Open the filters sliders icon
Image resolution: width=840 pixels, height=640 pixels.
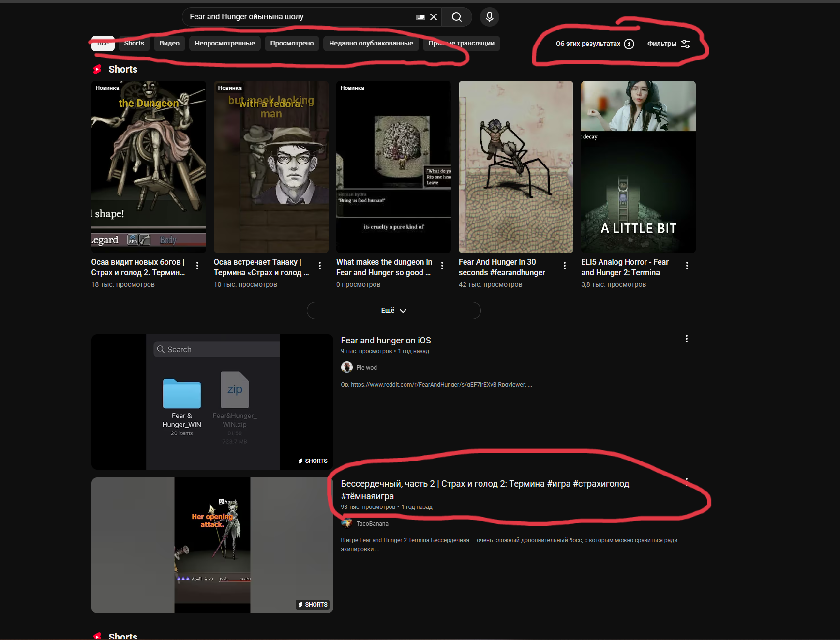686,44
